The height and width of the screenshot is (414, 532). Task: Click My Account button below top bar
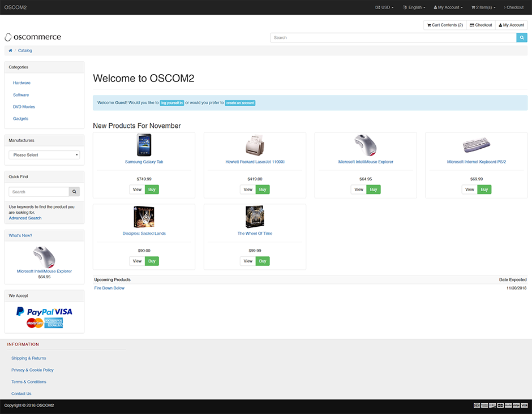point(511,25)
